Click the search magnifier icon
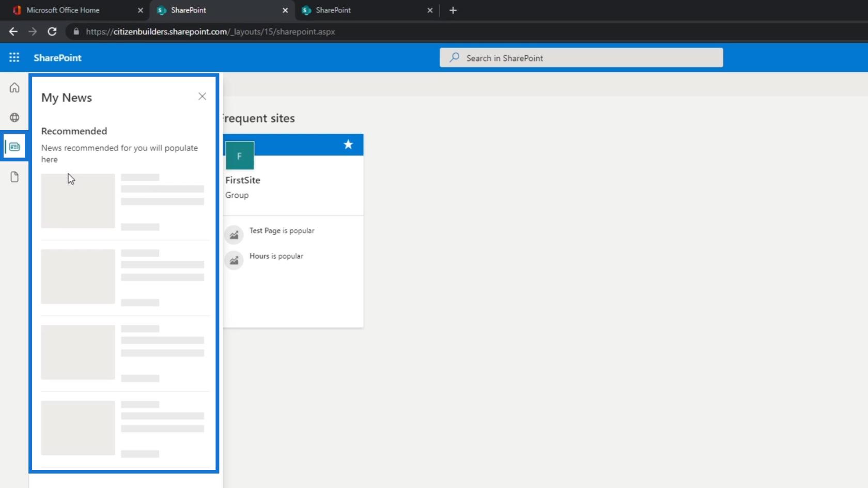This screenshot has height=488, width=868. 454,57
